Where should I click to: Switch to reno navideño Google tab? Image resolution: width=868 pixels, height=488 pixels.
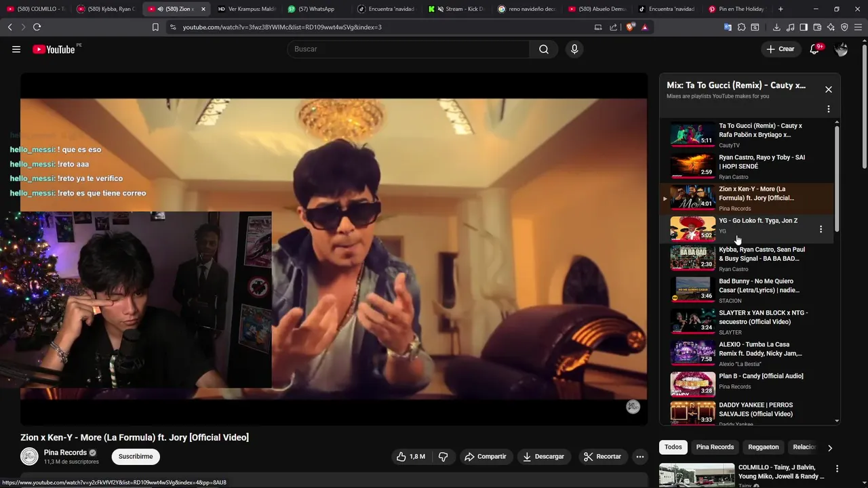click(x=528, y=9)
